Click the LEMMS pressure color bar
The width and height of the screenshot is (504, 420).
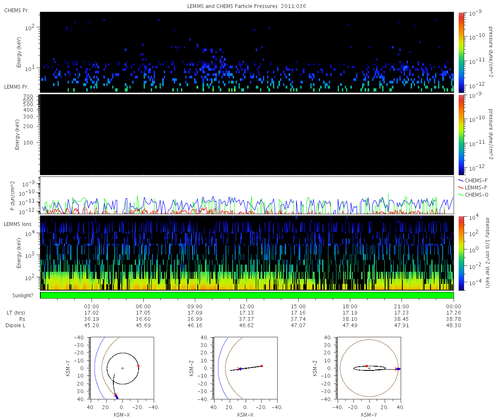tap(461, 134)
